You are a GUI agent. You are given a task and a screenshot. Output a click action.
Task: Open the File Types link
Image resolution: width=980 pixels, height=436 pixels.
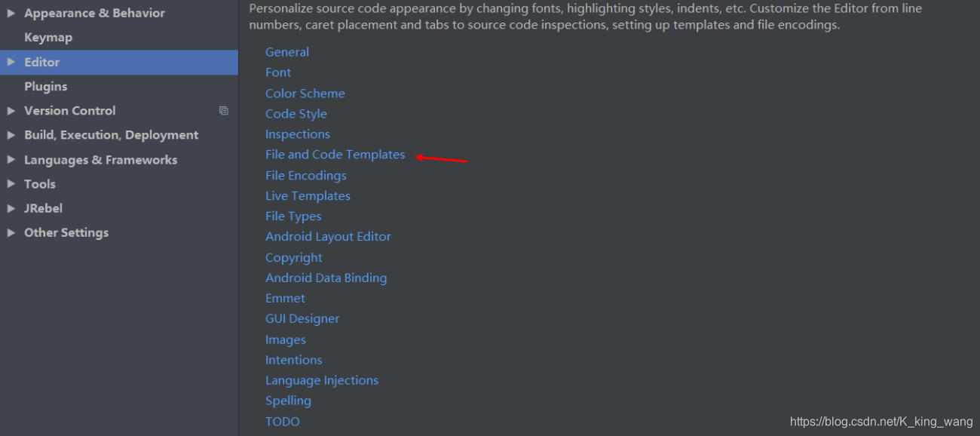(293, 216)
